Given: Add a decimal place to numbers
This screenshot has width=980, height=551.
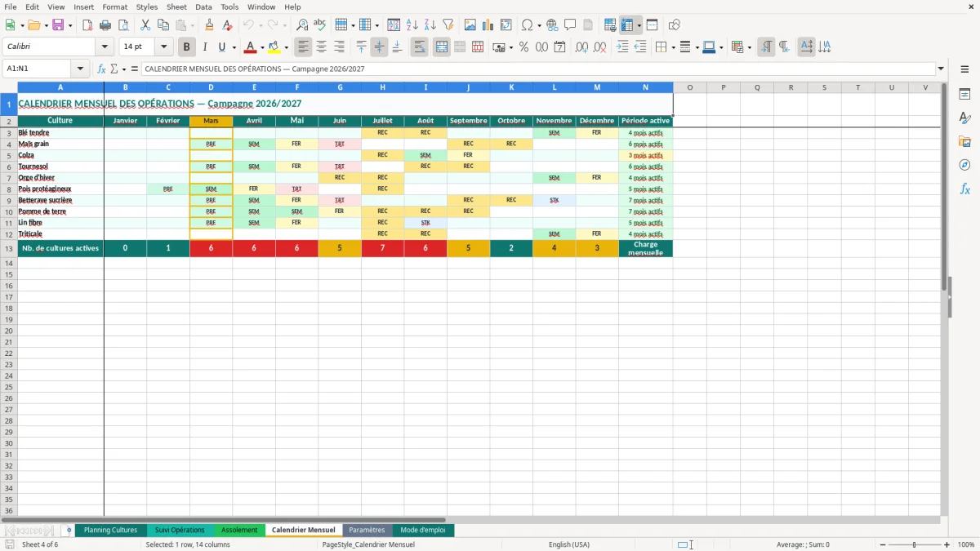Looking at the screenshot, I should pyautogui.click(x=582, y=47).
